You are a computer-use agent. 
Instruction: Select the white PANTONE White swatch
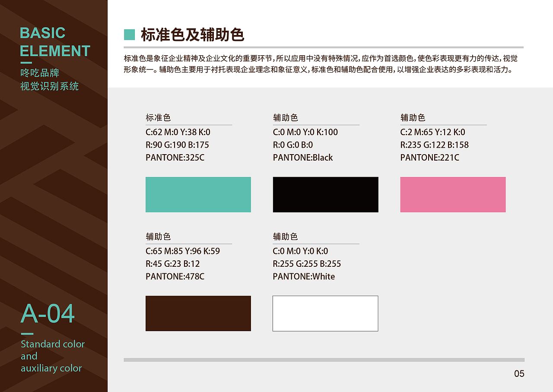tap(325, 313)
